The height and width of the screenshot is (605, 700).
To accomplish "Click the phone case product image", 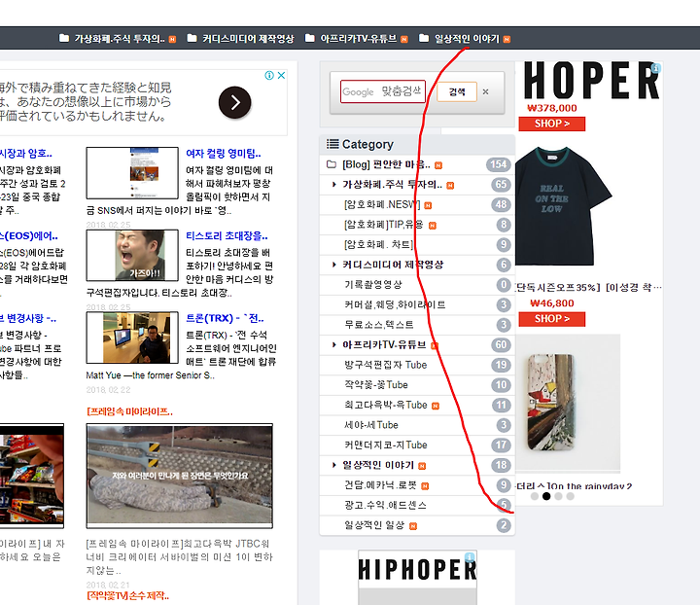I will point(568,404).
